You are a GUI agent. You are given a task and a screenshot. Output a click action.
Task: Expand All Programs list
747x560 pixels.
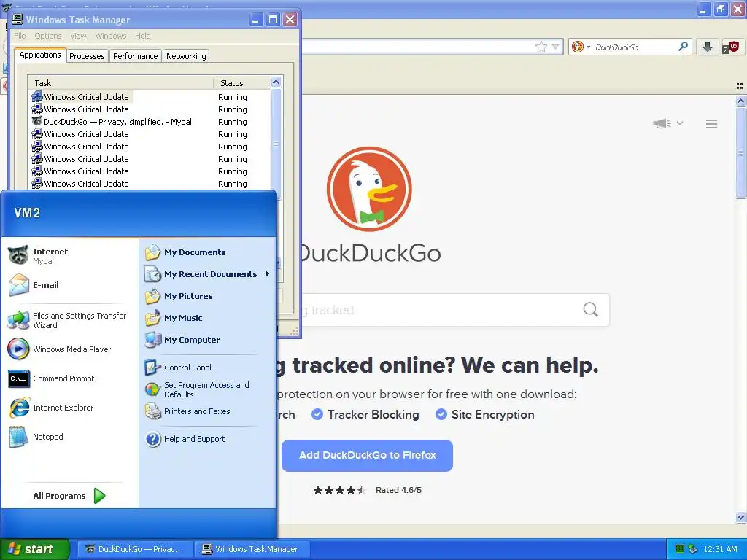[x=69, y=496]
